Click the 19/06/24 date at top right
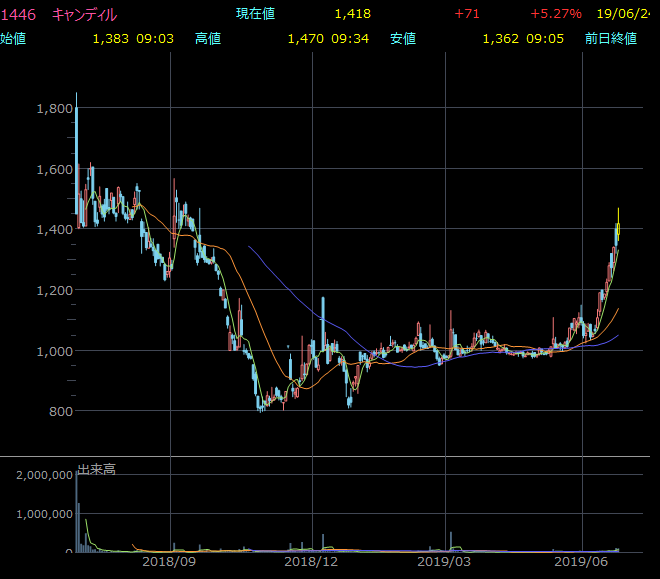This screenshot has height=579, width=660. tap(624, 15)
